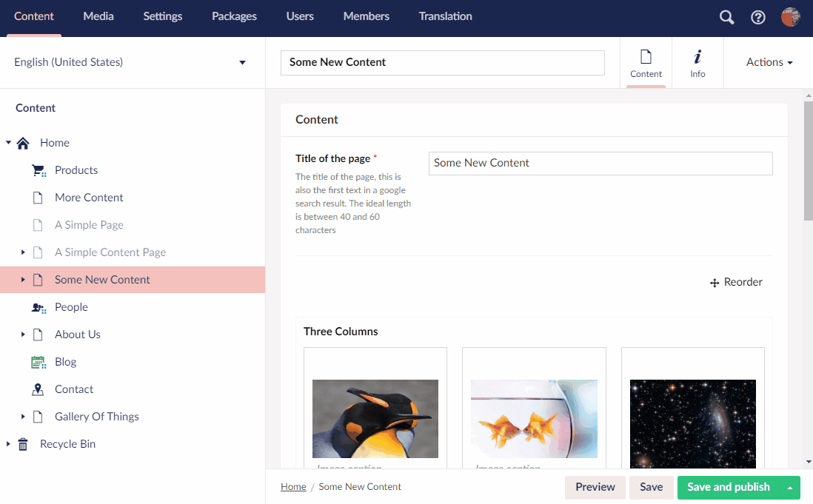This screenshot has height=504, width=813.
Task: Click the Reorder button label
Action: tap(743, 282)
